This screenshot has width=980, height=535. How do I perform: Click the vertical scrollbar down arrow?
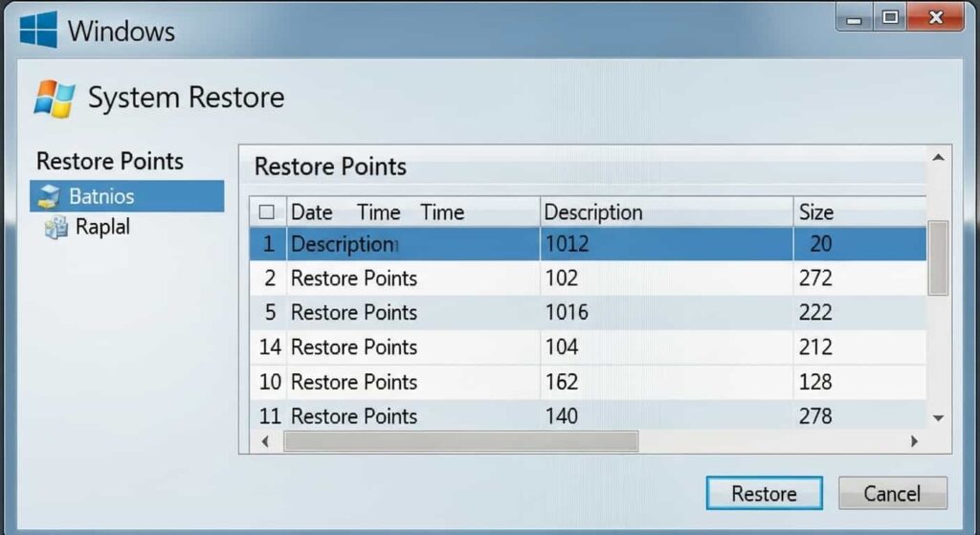tap(938, 418)
